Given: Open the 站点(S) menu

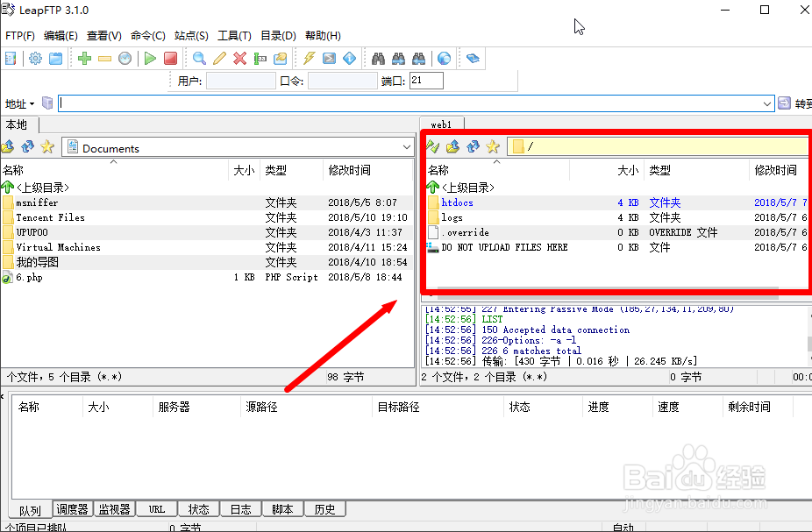Looking at the screenshot, I should point(192,36).
